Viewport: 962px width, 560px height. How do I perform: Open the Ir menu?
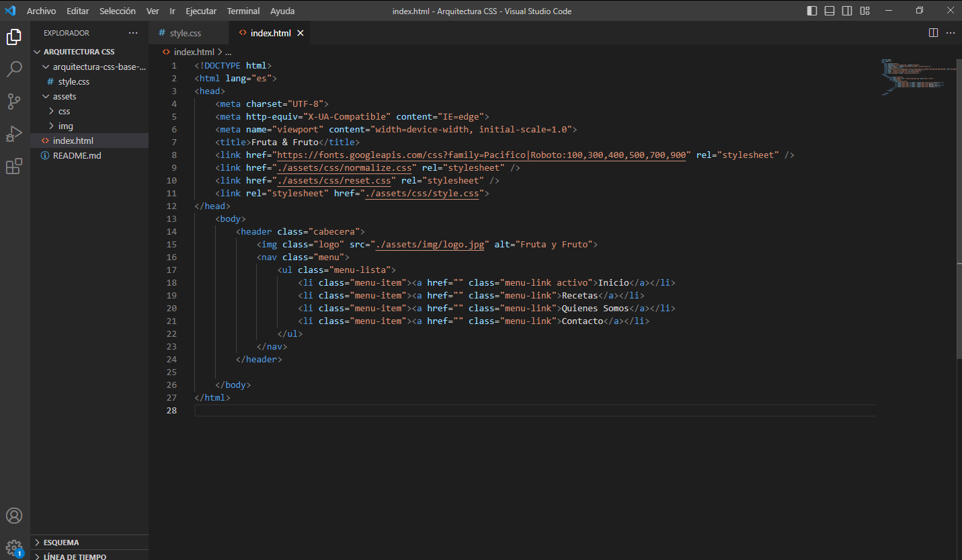click(x=173, y=11)
